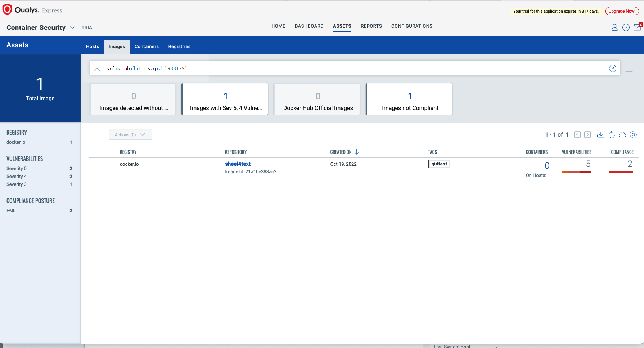Viewport: 644px width, 348px height.
Task: Click Images detected without card
Action: pyautogui.click(x=133, y=99)
